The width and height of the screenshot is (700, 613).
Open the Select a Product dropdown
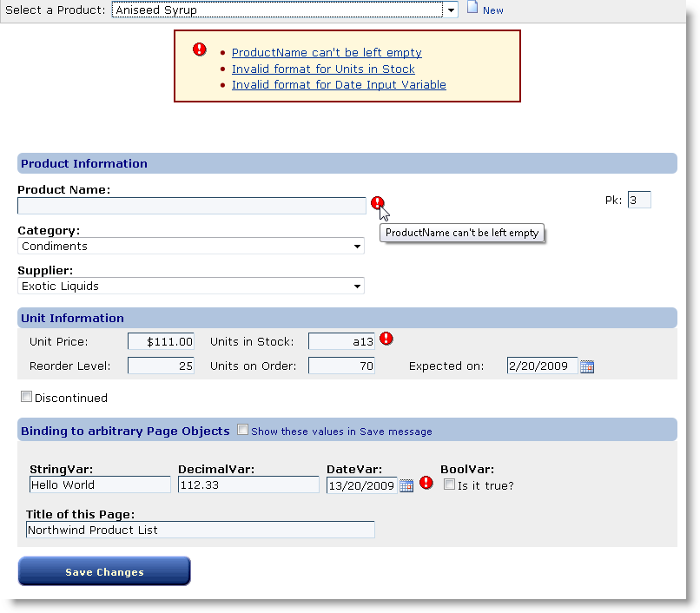tap(450, 10)
